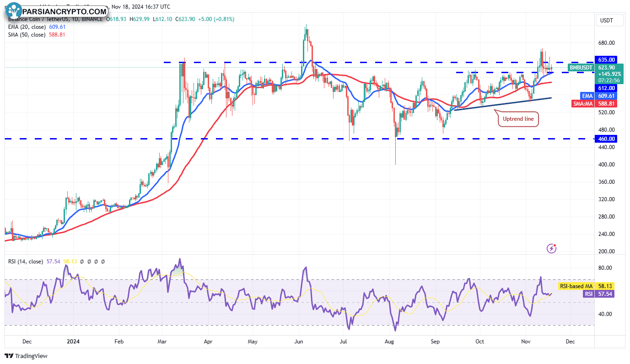Click the SMA:MA 588.81 price-axis tag
The width and height of the screenshot is (630, 364).
point(594,104)
